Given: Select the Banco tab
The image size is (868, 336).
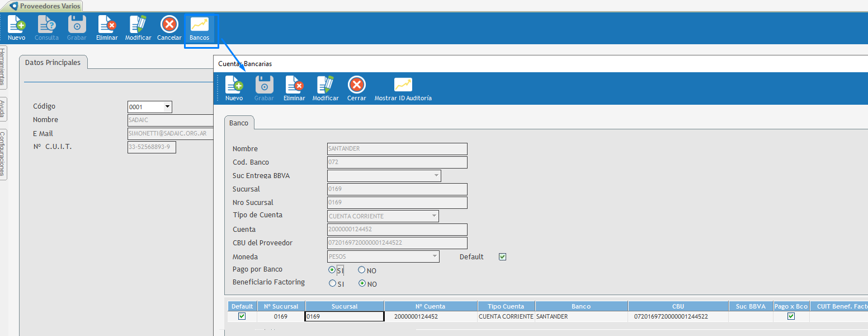Looking at the screenshot, I should (x=239, y=123).
